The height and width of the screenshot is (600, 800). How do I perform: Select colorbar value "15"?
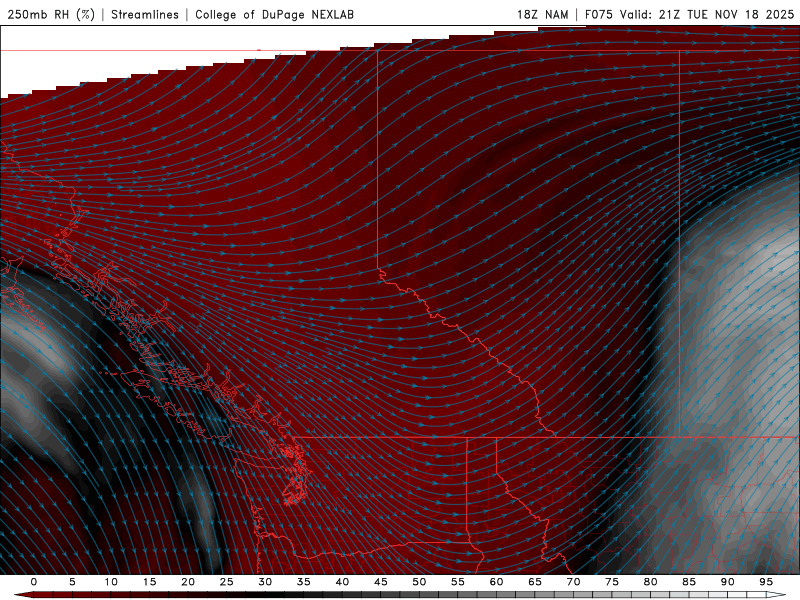[149, 582]
